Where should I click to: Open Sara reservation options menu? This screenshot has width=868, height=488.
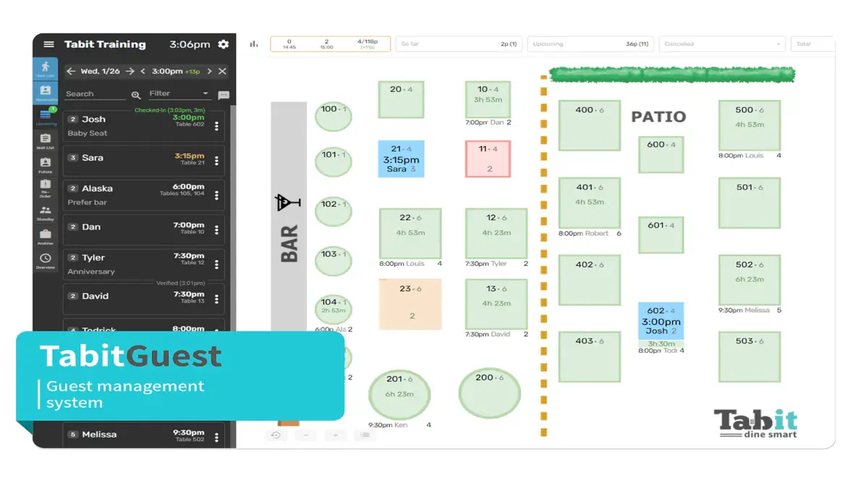216,160
